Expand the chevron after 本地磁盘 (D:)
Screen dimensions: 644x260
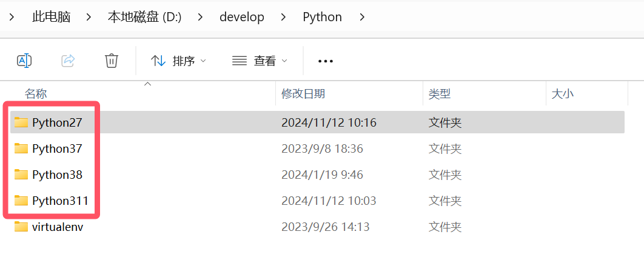[201, 17]
